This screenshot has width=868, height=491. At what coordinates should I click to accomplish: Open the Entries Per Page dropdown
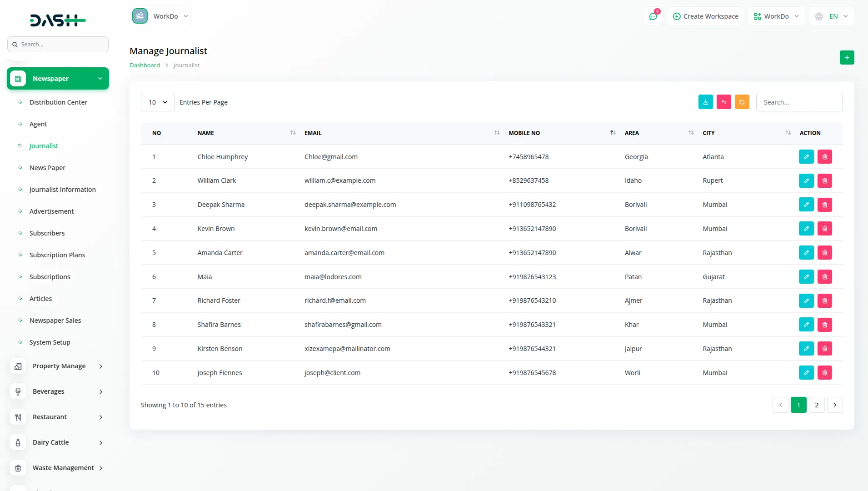pos(157,102)
